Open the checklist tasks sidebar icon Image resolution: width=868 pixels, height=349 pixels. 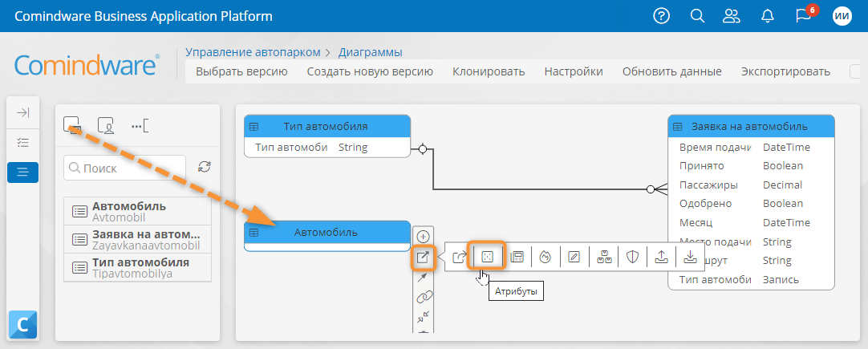(x=22, y=143)
